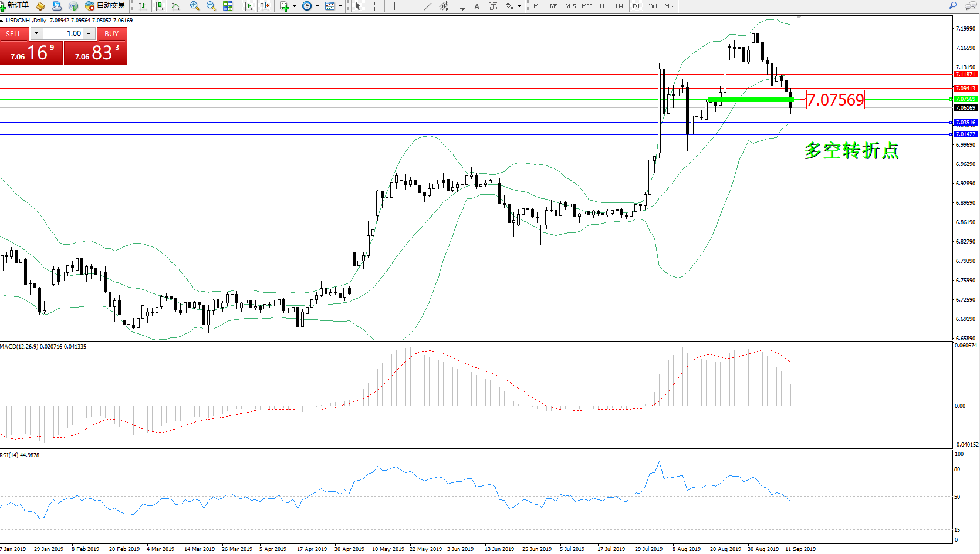
Task: Switch to the H4 timeframe
Action: pyautogui.click(x=619, y=6)
